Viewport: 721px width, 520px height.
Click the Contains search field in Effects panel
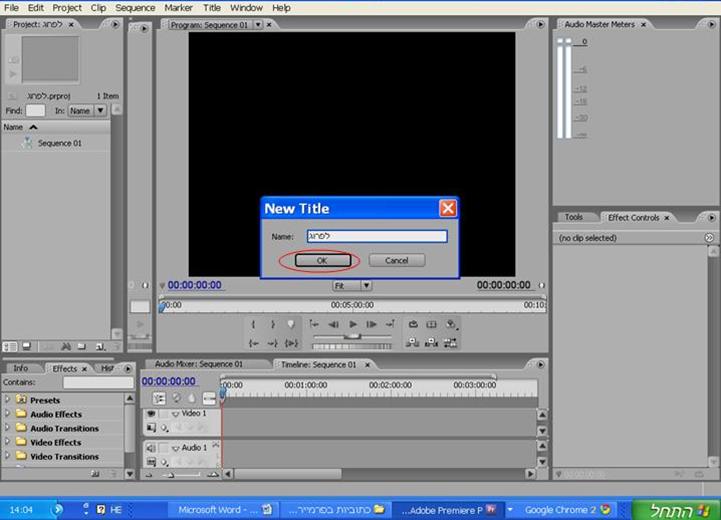[x=98, y=383]
